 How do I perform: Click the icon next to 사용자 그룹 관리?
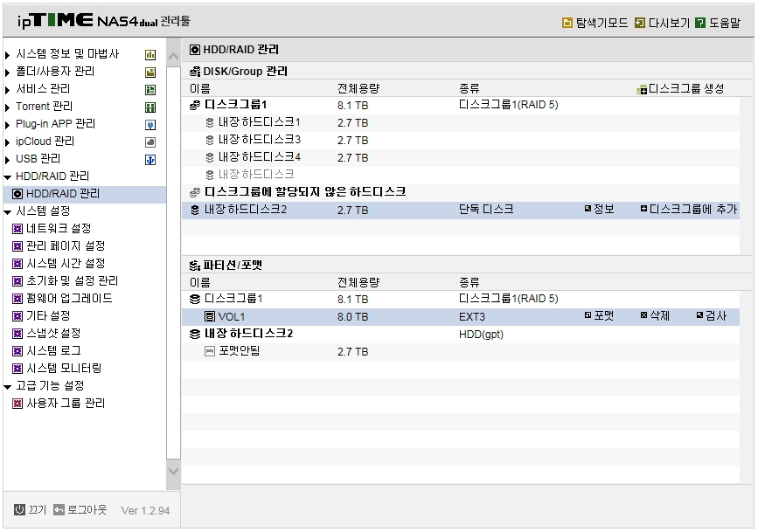(x=17, y=404)
